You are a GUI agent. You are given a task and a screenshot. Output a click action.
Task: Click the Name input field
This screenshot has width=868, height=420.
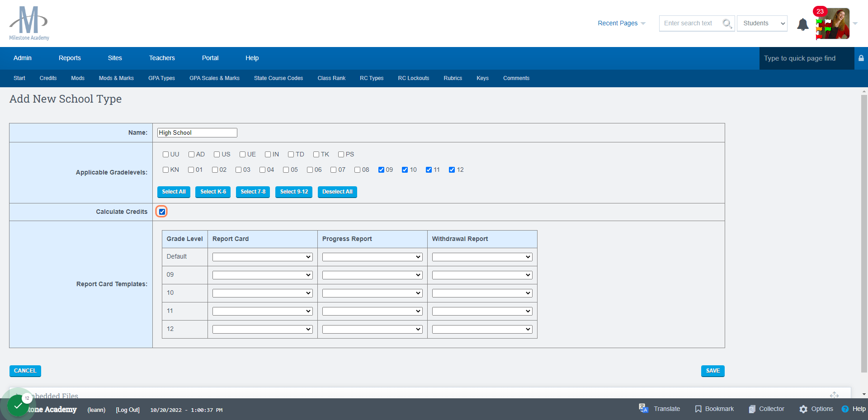click(x=197, y=132)
